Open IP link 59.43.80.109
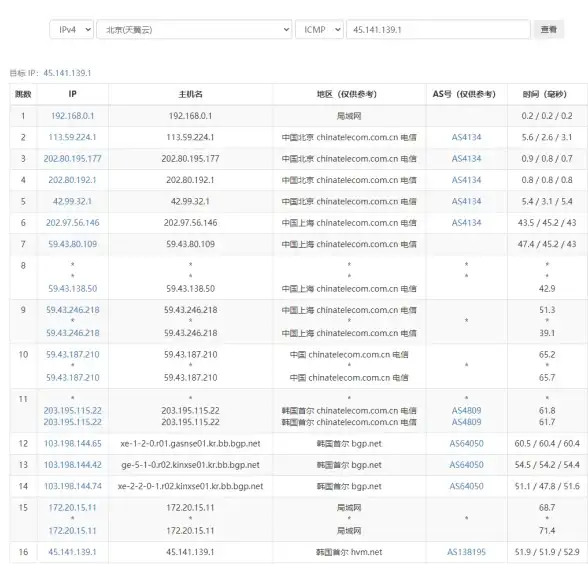588x564 pixels. [x=73, y=244]
